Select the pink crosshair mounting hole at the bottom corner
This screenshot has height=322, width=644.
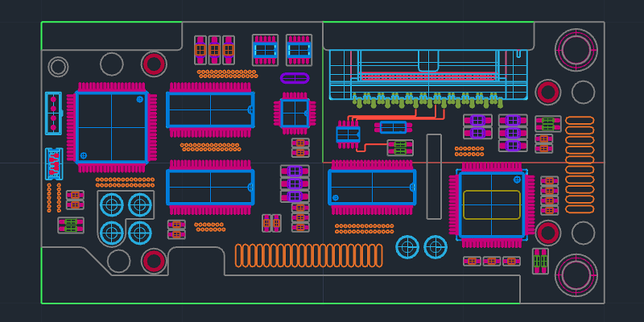pyautogui.click(x=576, y=275)
